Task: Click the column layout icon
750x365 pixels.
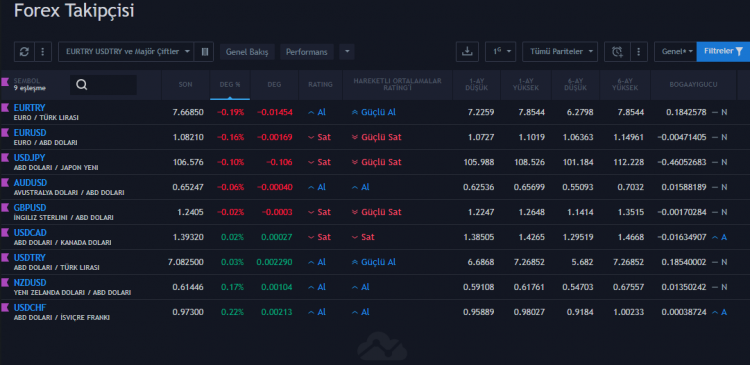Action: point(205,52)
